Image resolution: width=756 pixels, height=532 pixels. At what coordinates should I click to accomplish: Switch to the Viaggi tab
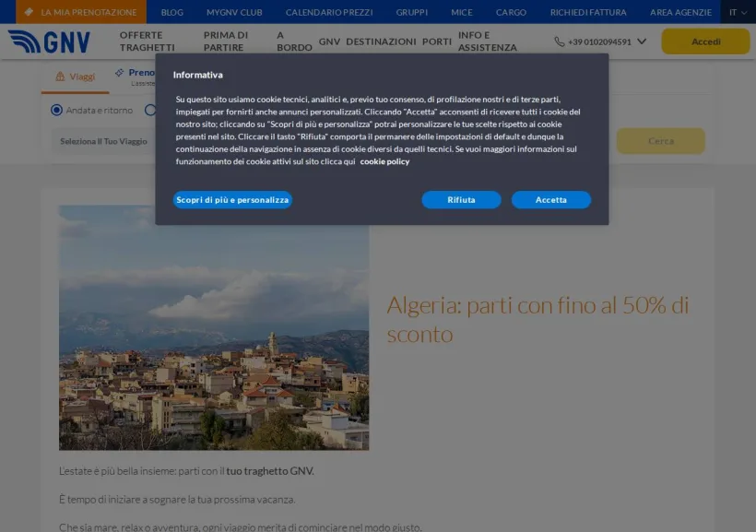(76, 77)
